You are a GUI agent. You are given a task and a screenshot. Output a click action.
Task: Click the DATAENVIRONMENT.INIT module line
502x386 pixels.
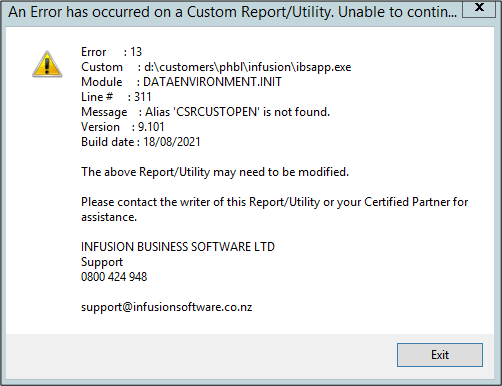[181, 82]
